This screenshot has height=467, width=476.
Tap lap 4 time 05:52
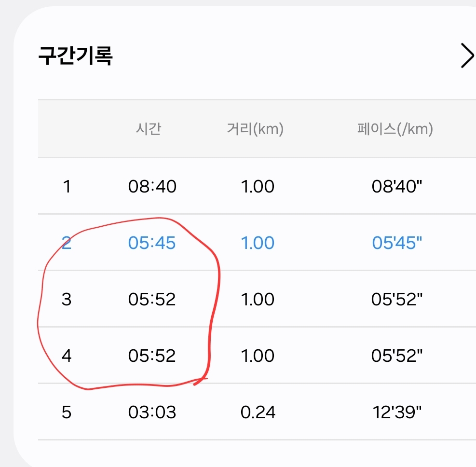pos(152,356)
